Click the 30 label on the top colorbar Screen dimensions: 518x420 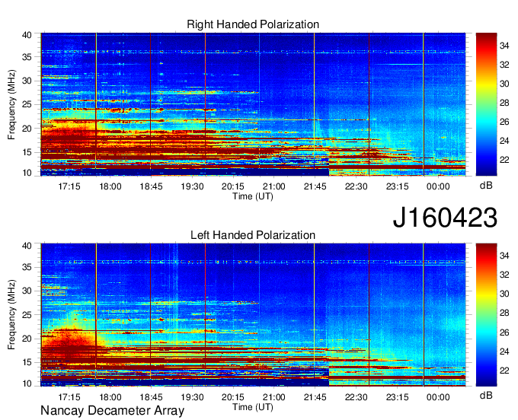coord(504,84)
